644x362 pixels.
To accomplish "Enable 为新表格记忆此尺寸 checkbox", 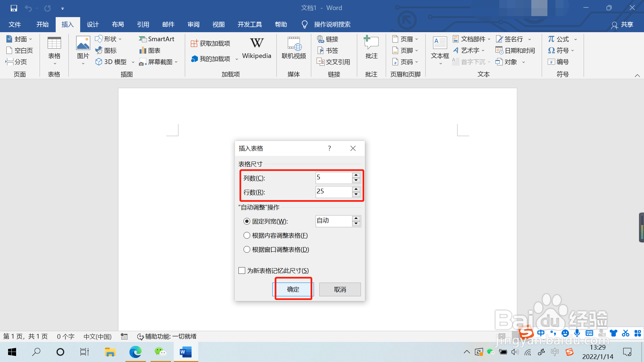I will click(242, 270).
